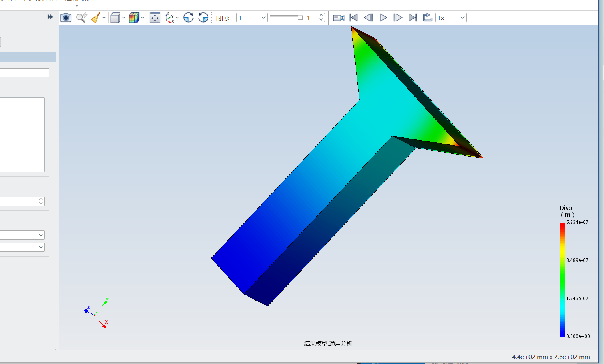Play the result animation
Screen dimensions: 604x364
tap(383, 18)
